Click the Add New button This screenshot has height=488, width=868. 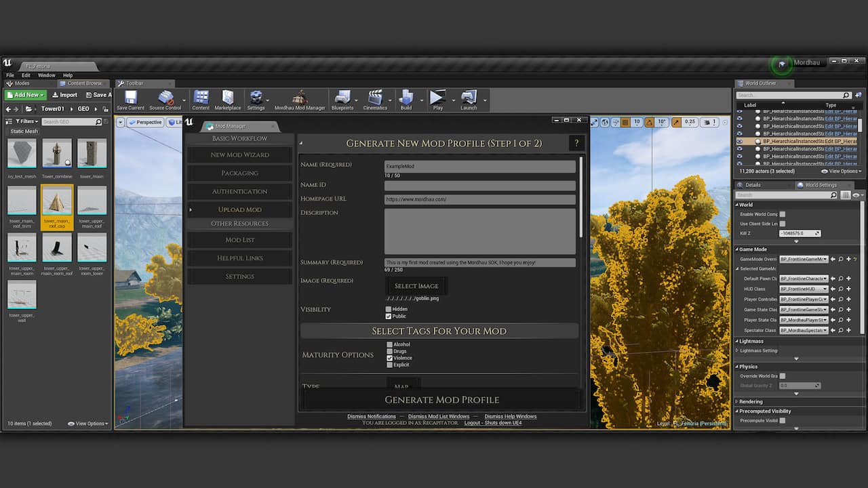tap(26, 95)
